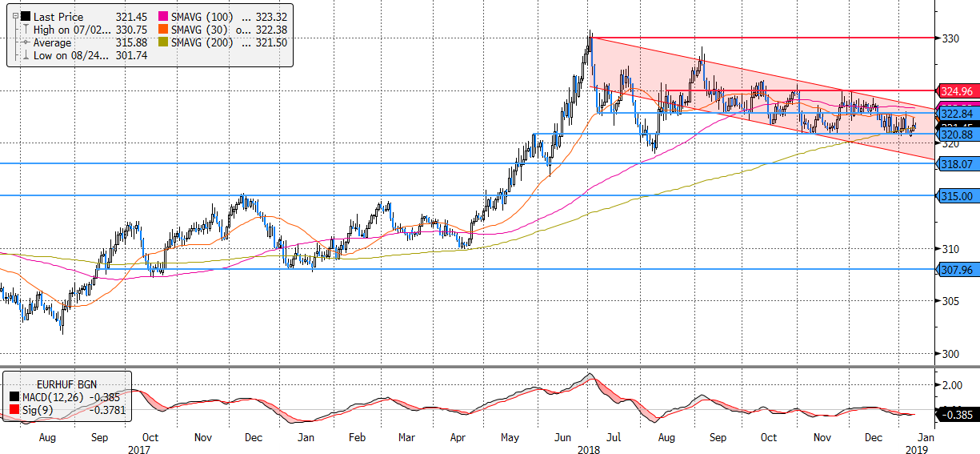Click the olive SMAVG (200) color swatch
Viewport: 980px width, 454px height.
tap(162, 42)
